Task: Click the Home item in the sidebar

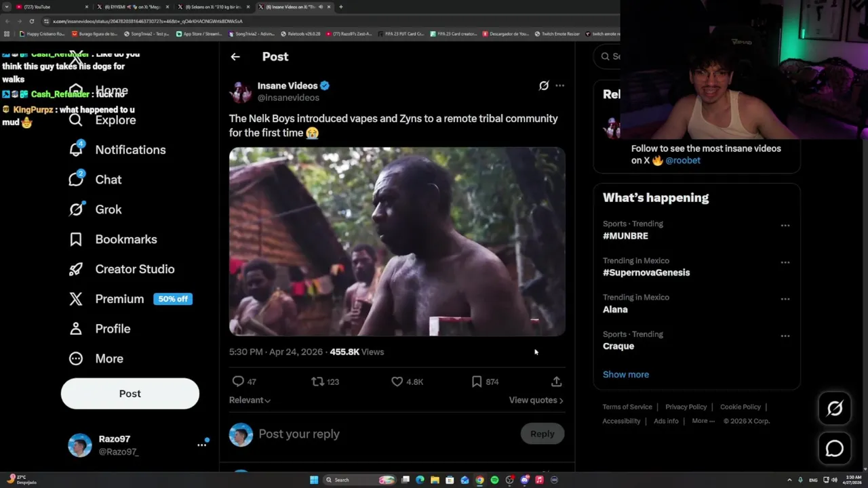Action: (98, 91)
